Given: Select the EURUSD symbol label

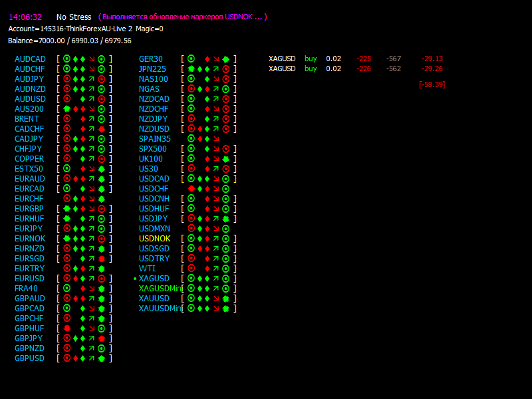Looking at the screenshot, I should 29,279.
